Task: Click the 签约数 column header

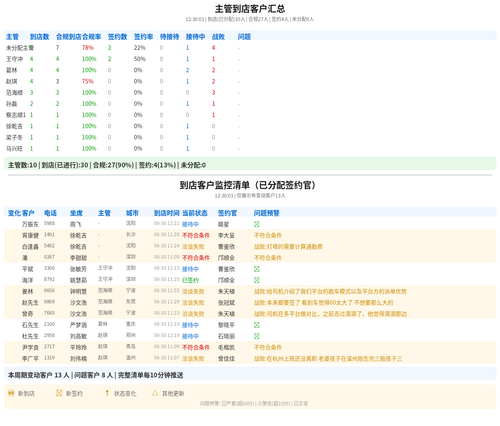Action: [117, 37]
